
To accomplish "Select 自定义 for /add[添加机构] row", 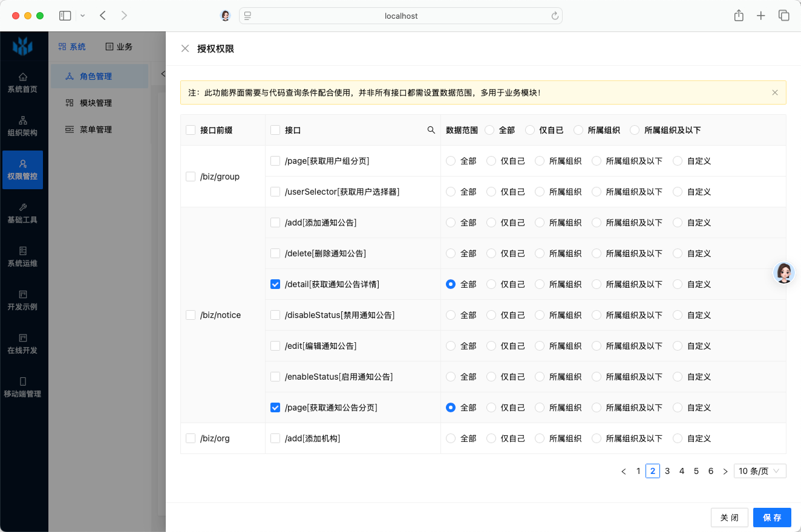I will 678,438.
